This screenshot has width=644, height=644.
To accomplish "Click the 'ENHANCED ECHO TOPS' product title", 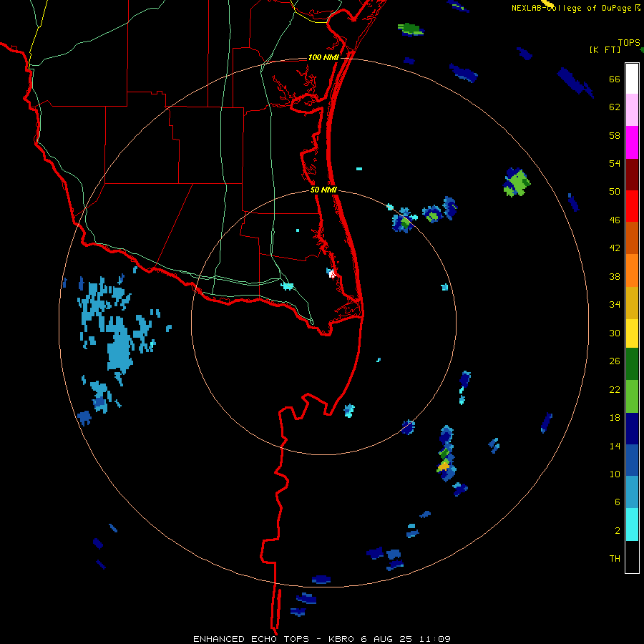I will coord(251,639).
